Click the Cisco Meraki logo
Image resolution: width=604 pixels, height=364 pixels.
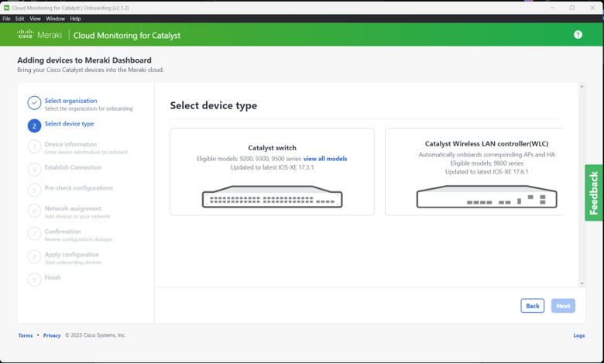[39, 35]
